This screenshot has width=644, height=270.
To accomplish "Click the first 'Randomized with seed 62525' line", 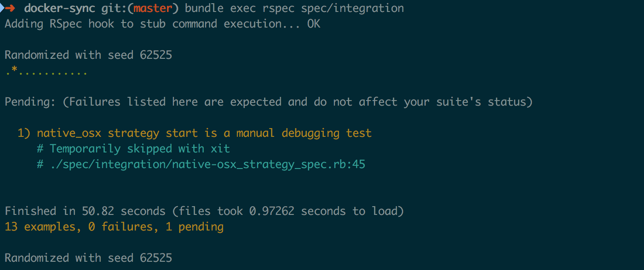I will tap(88, 55).
